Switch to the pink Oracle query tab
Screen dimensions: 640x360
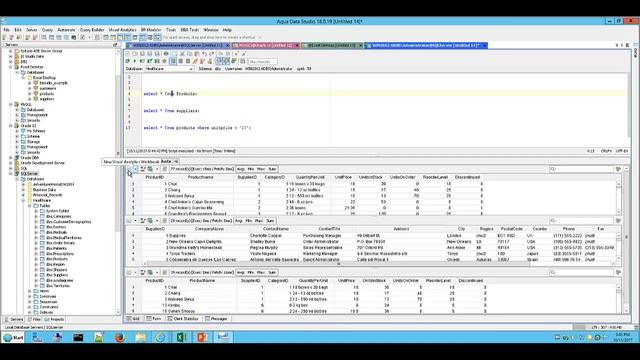(265, 45)
